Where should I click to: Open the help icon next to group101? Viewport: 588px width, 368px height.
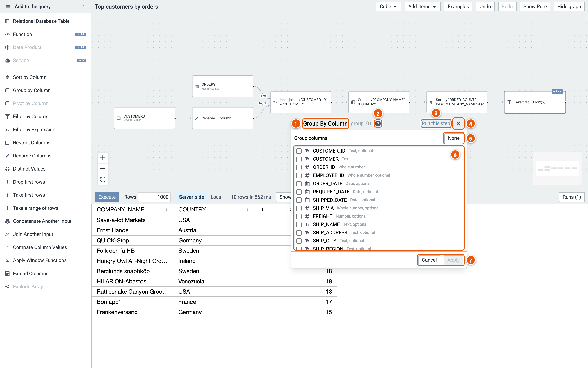[x=378, y=123]
